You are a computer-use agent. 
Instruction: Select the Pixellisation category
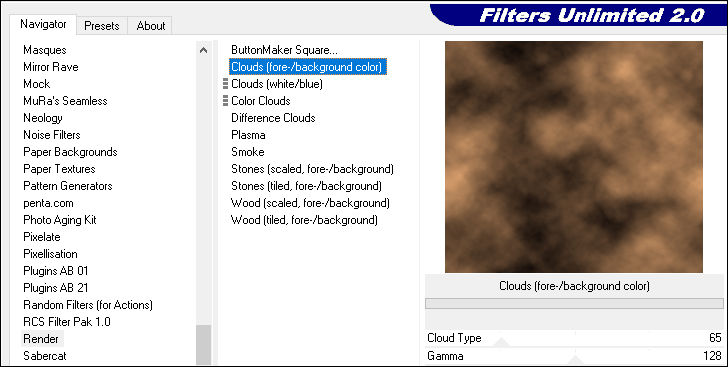point(50,254)
